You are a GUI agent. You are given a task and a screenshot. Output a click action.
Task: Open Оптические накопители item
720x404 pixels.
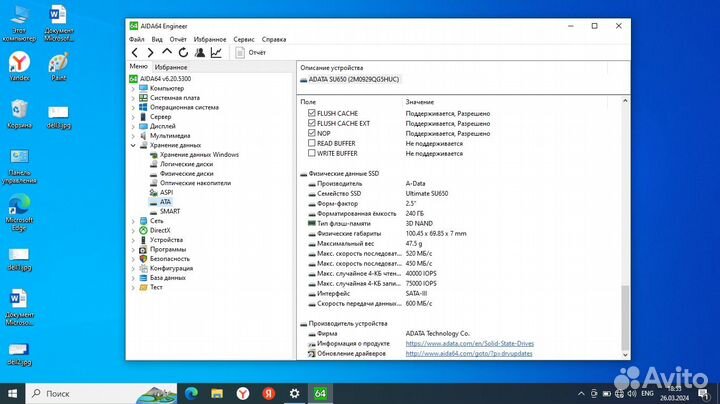pos(195,183)
